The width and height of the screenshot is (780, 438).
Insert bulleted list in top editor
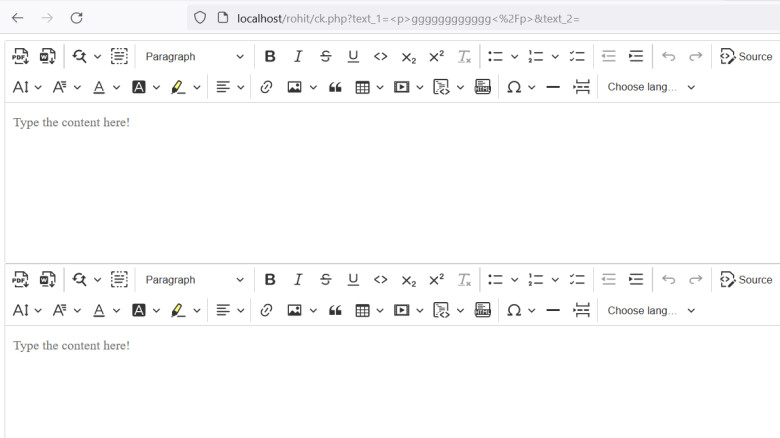(495, 56)
